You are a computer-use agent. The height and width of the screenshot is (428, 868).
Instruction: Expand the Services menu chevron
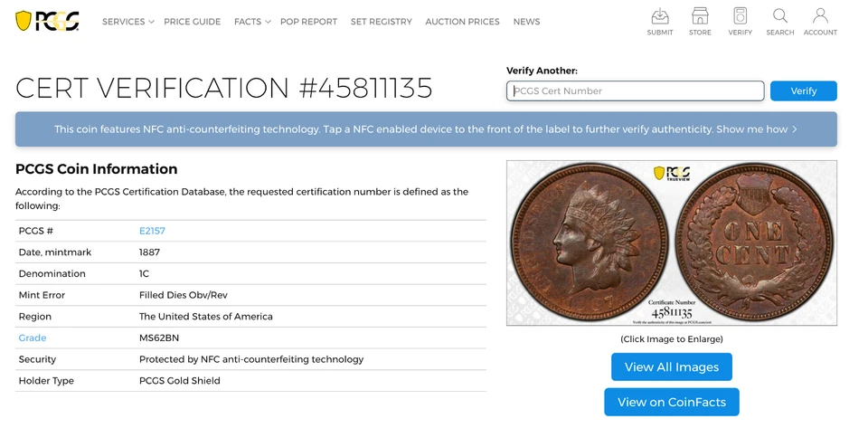(151, 22)
